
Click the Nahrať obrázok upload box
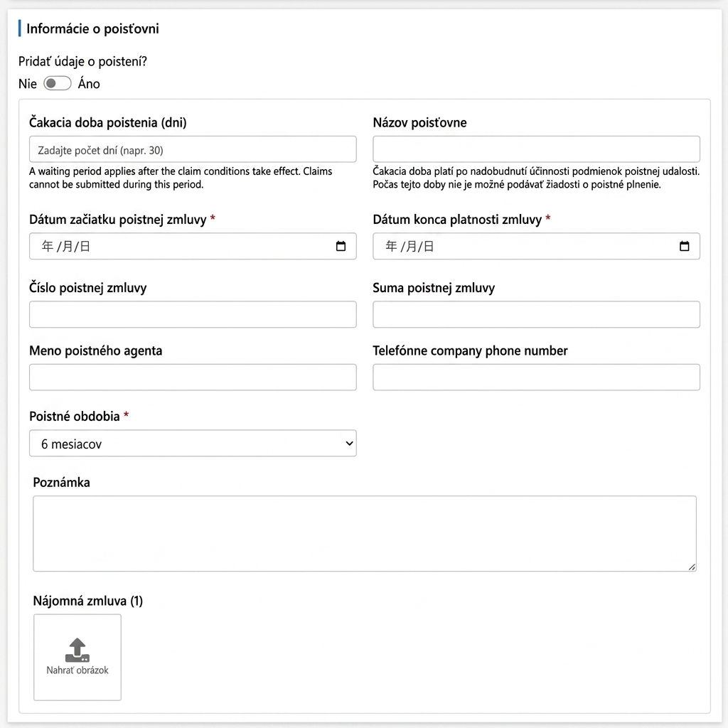click(77, 657)
